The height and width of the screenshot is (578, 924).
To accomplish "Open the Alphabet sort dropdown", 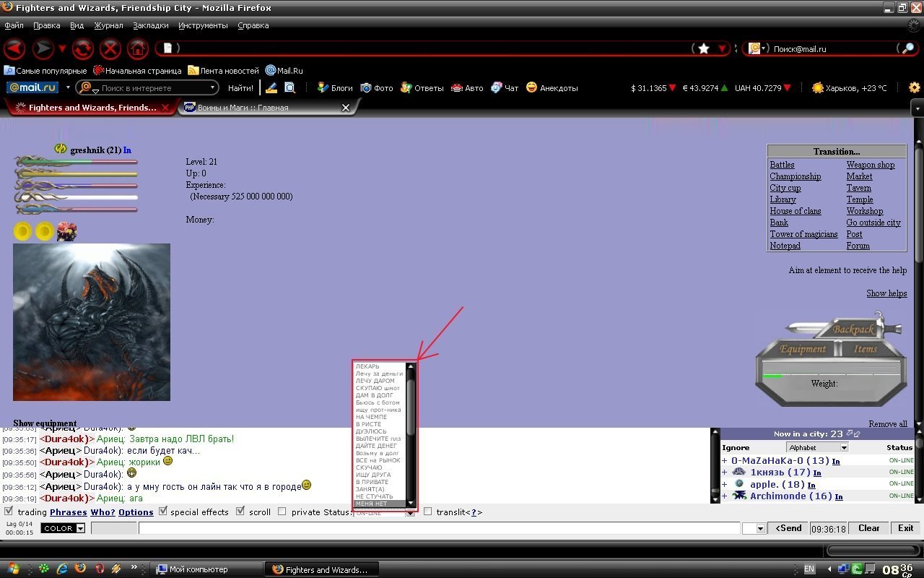I will pyautogui.click(x=816, y=447).
